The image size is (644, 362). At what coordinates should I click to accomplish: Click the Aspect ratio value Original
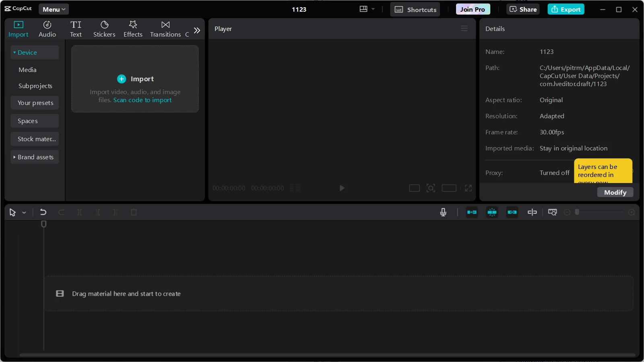(551, 100)
